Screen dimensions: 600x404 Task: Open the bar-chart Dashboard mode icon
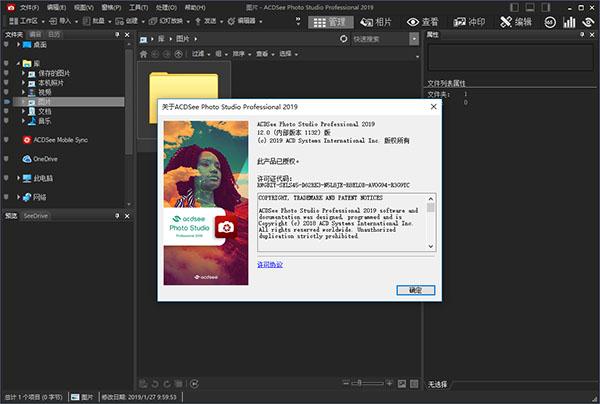tap(569, 22)
